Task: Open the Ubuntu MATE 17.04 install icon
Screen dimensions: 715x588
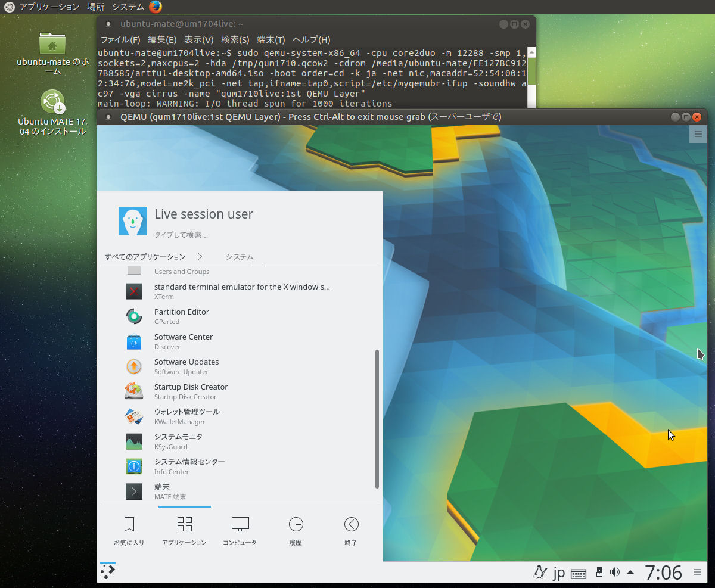Action: point(52,102)
